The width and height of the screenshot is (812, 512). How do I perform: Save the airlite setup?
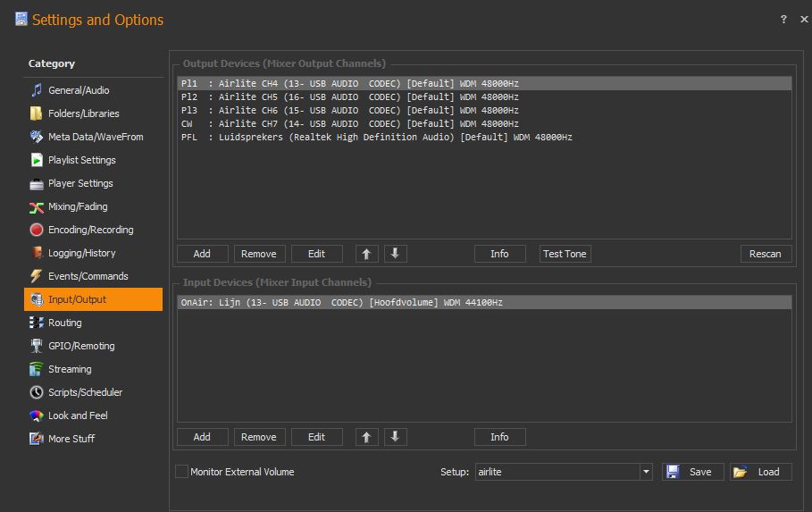click(x=693, y=472)
